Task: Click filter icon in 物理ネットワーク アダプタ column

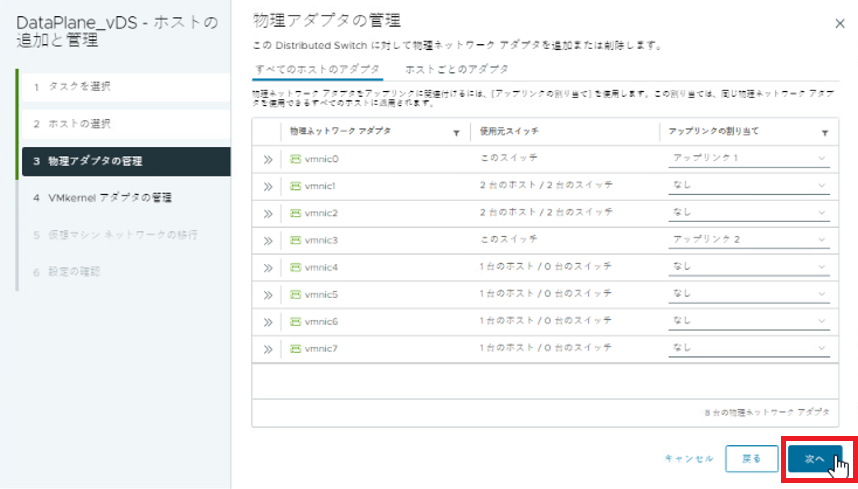Action: [457, 132]
